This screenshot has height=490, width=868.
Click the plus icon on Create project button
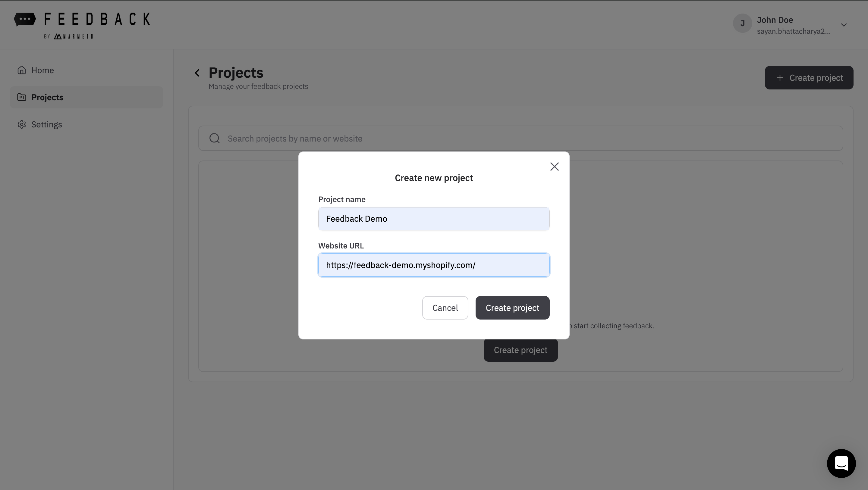pyautogui.click(x=780, y=77)
